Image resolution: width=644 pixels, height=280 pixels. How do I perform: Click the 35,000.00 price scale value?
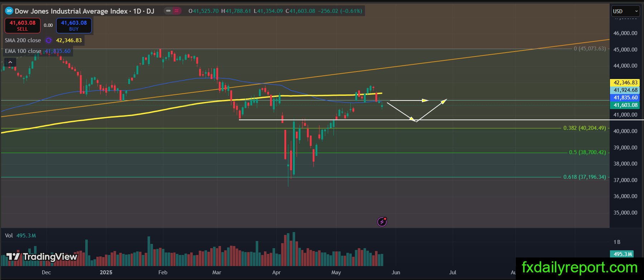point(625,213)
